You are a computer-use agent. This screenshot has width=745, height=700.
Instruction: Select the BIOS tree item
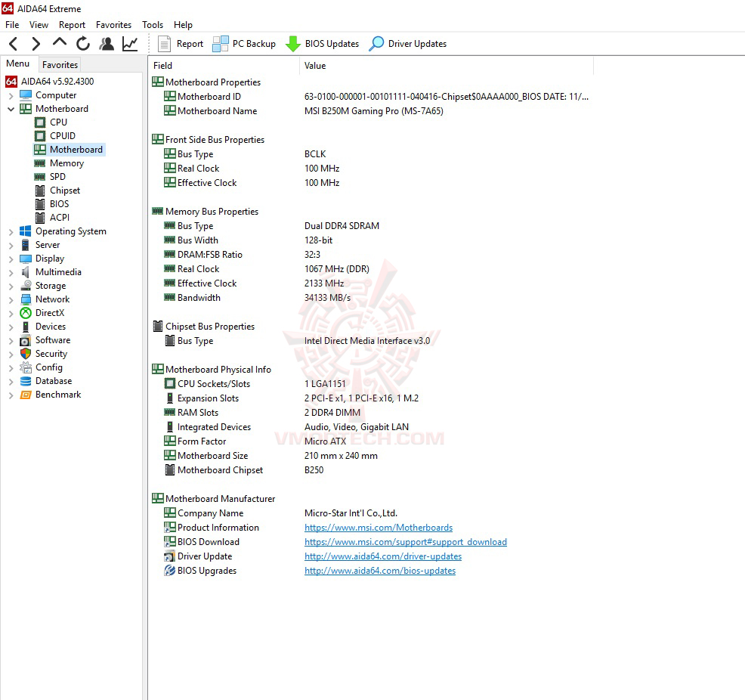(x=59, y=204)
